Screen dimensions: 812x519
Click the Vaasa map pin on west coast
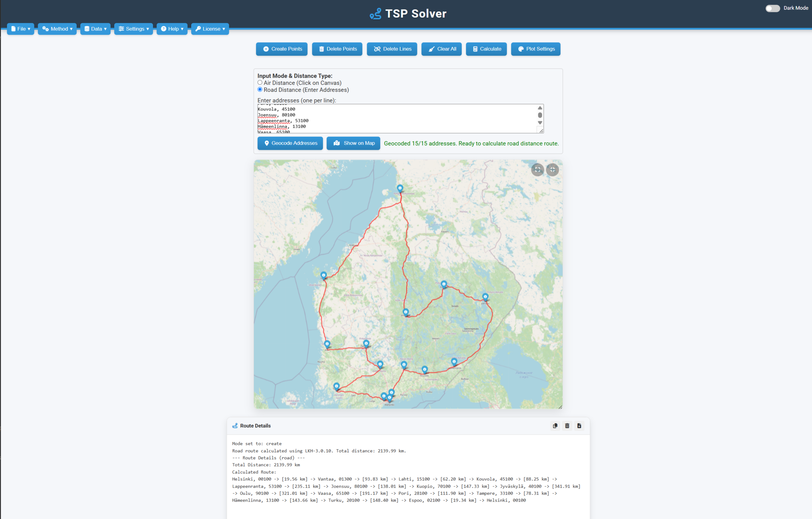324,276
